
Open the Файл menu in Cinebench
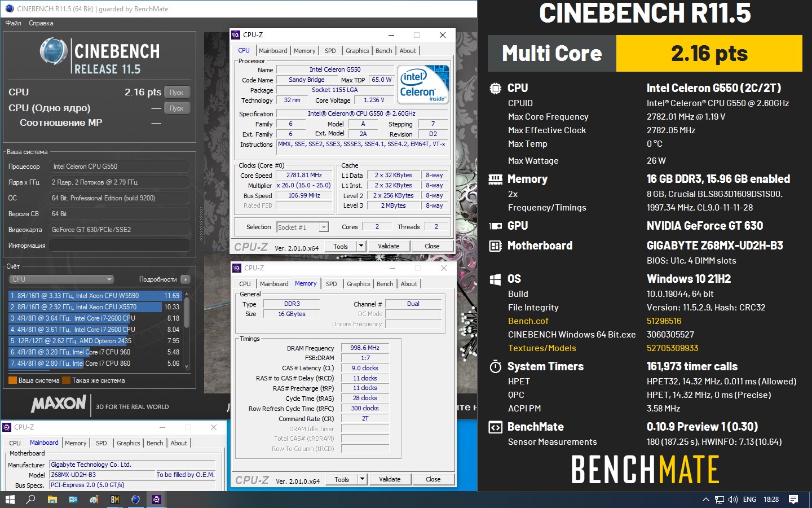click(x=13, y=23)
